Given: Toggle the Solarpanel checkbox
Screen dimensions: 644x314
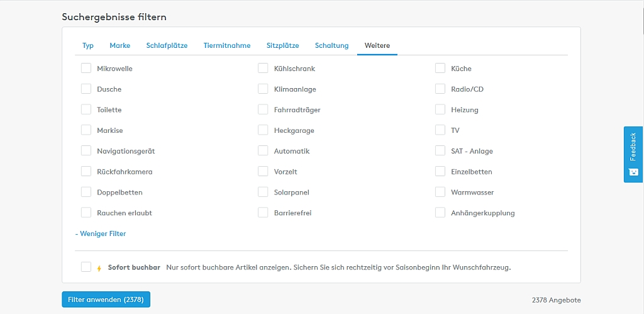Looking at the screenshot, I should (x=263, y=193).
